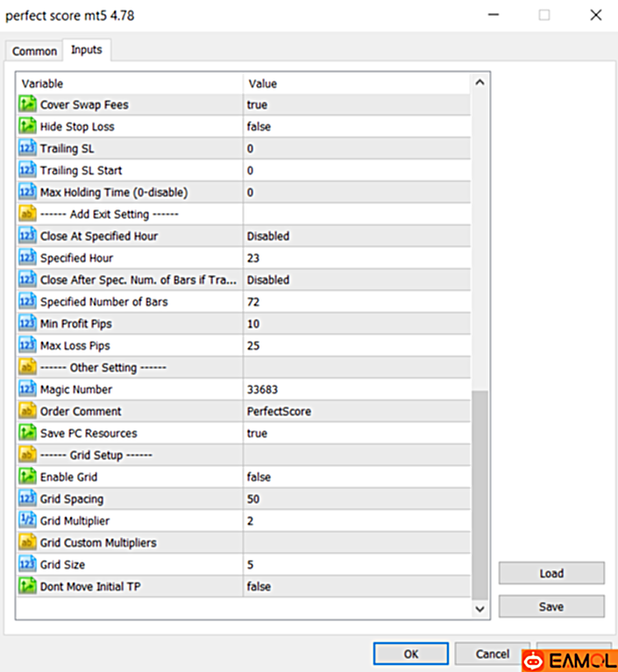The width and height of the screenshot is (618, 672).
Task: Click the Variable column header
Action: pos(130,83)
